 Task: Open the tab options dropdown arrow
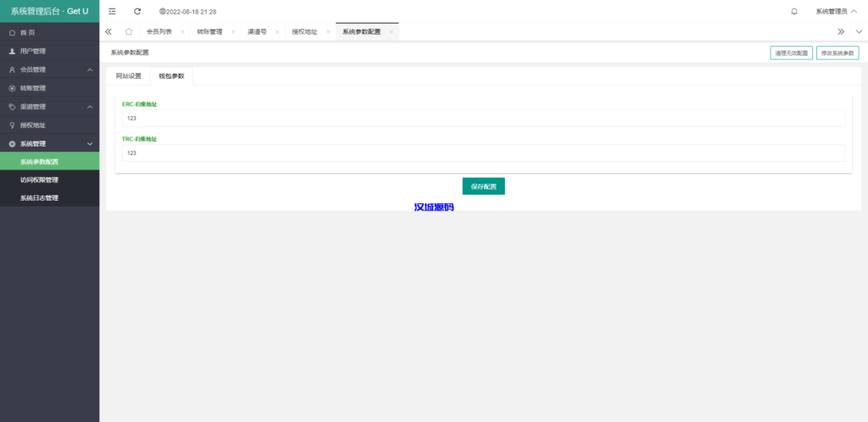click(858, 31)
